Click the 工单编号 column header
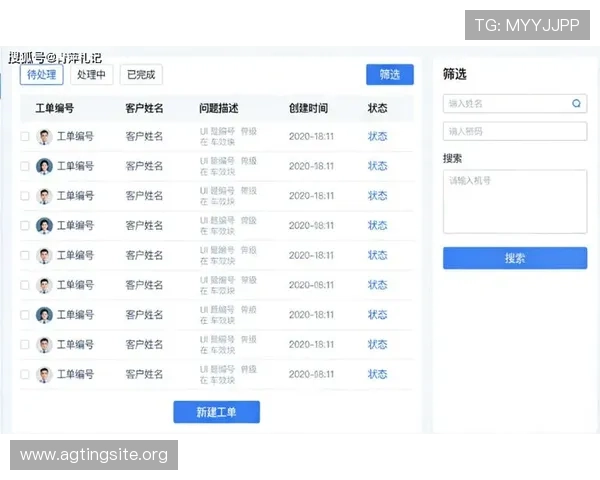The width and height of the screenshot is (600, 480). 55,108
